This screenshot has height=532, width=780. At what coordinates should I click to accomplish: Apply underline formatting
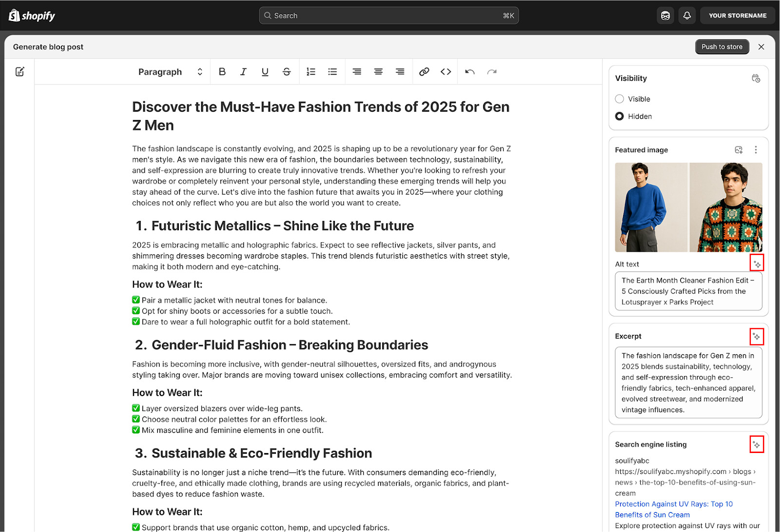point(265,72)
